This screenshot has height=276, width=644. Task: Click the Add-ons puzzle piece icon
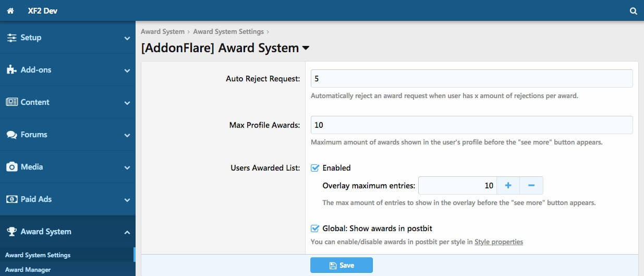pos(11,70)
